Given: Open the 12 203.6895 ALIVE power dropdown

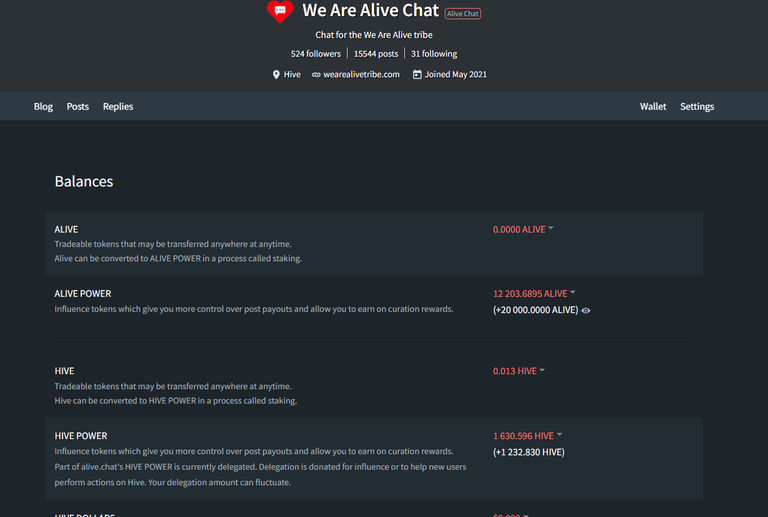Looking at the screenshot, I should [x=534, y=293].
